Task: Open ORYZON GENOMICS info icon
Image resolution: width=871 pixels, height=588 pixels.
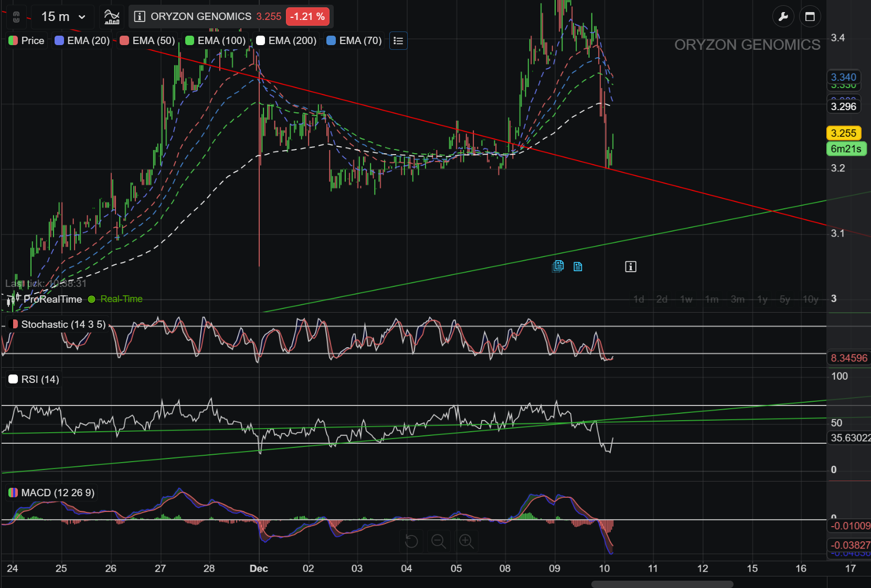Action: 140,17
